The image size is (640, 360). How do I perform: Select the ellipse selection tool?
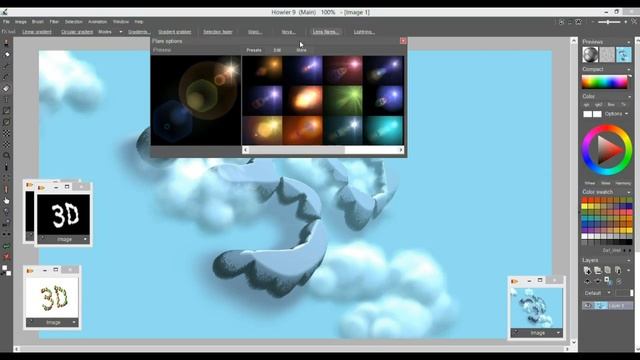click(x=7, y=122)
